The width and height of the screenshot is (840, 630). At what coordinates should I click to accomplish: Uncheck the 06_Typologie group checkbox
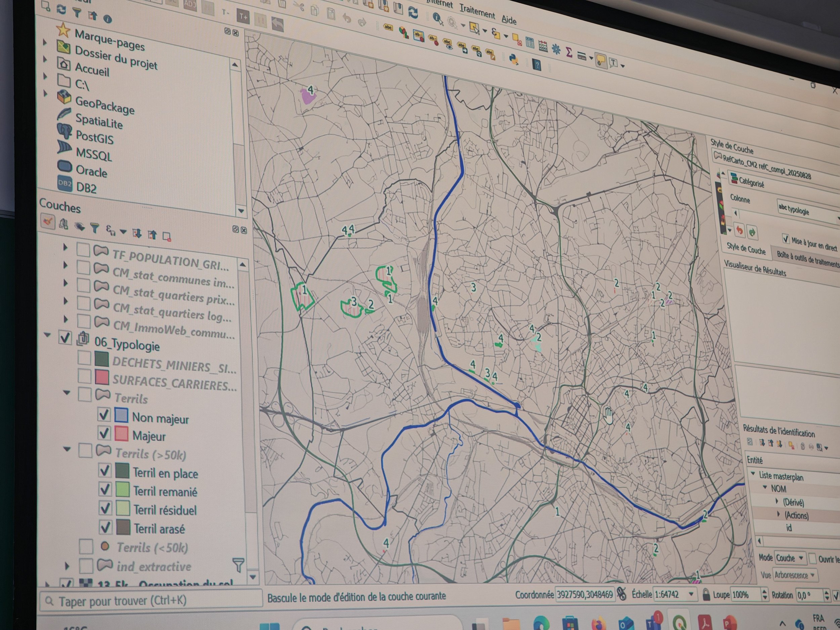pos(65,338)
